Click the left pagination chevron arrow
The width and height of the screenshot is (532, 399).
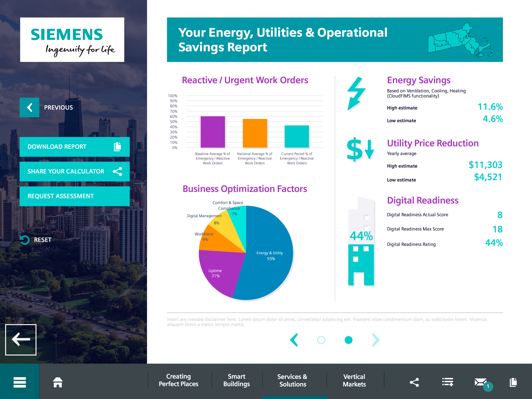tap(294, 340)
